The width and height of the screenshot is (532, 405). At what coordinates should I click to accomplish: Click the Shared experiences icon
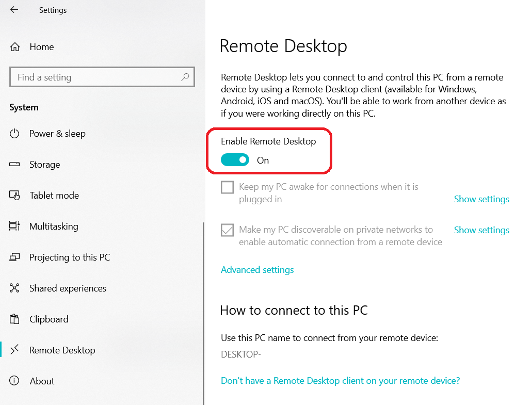[x=14, y=288]
